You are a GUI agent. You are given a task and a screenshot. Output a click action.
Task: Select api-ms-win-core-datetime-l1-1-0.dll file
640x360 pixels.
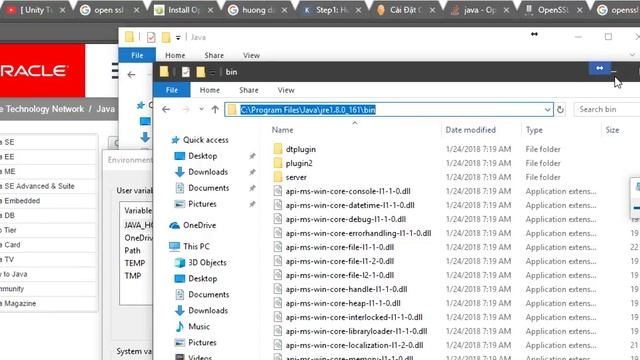coord(350,205)
